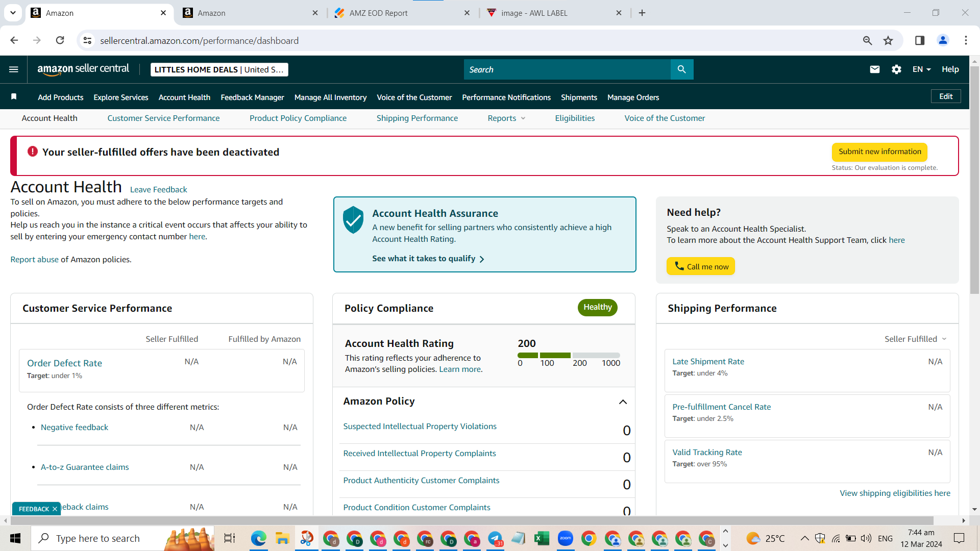Open the tab search dropdown arrow
This screenshot has height=551, width=980.
(x=13, y=13)
